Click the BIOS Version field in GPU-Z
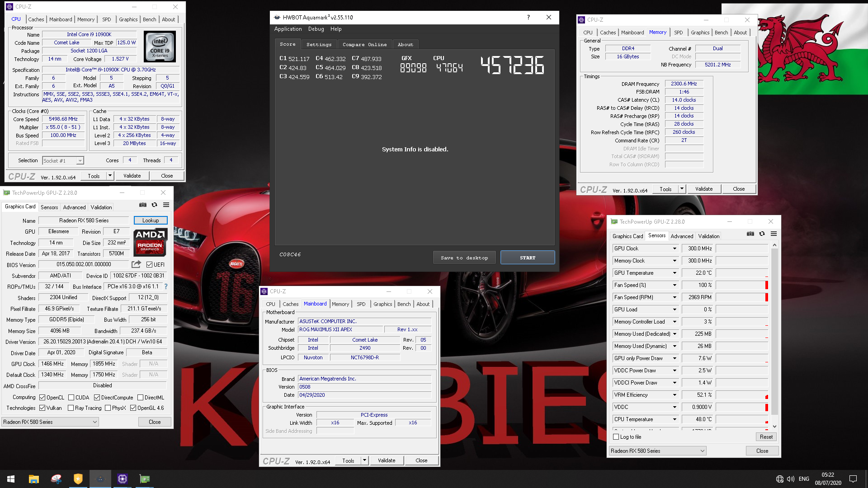The height and width of the screenshot is (488, 868). tap(84, 264)
